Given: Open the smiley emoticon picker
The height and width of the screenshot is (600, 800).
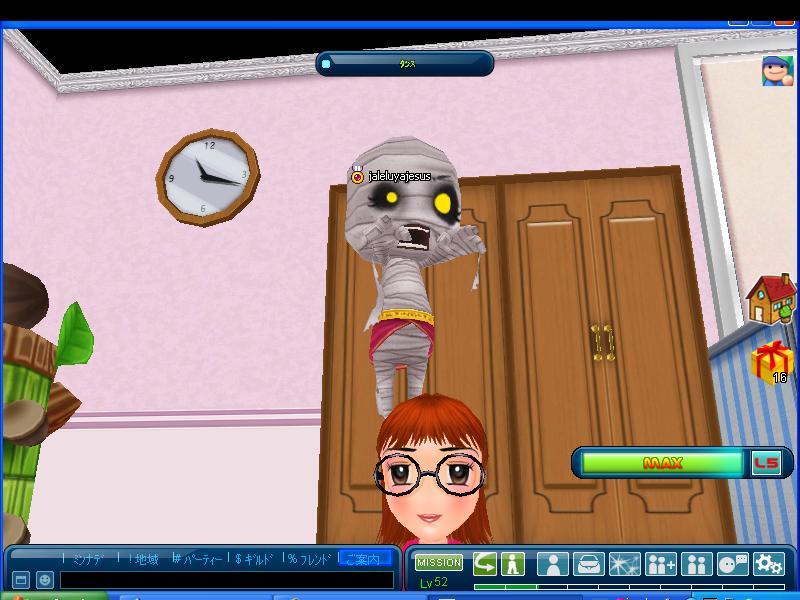Looking at the screenshot, I should tap(45, 580).
